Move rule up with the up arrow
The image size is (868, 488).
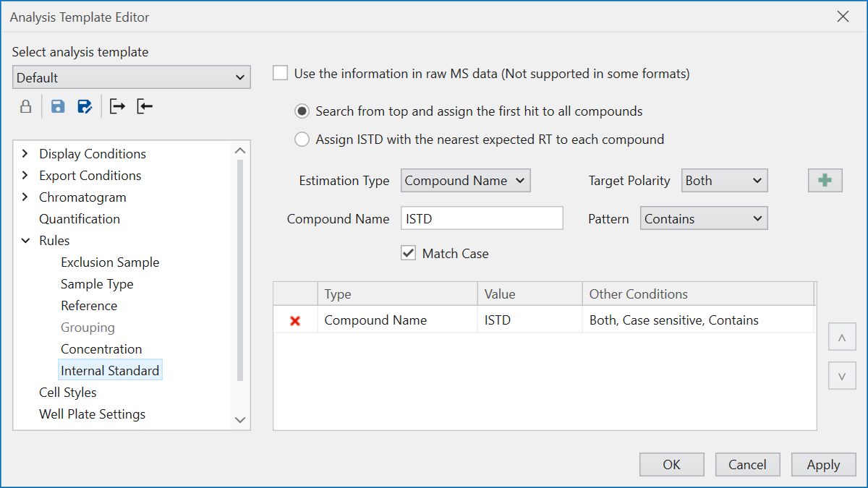click(842, 338)
